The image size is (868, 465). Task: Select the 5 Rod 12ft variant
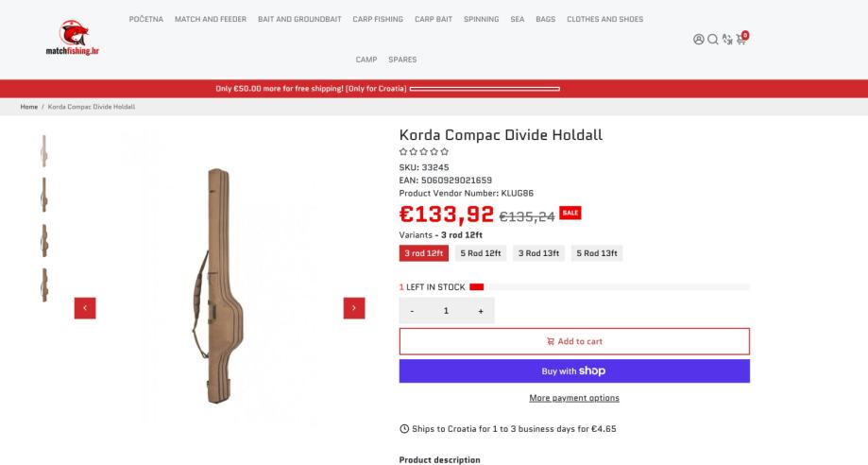click(479, 253)
